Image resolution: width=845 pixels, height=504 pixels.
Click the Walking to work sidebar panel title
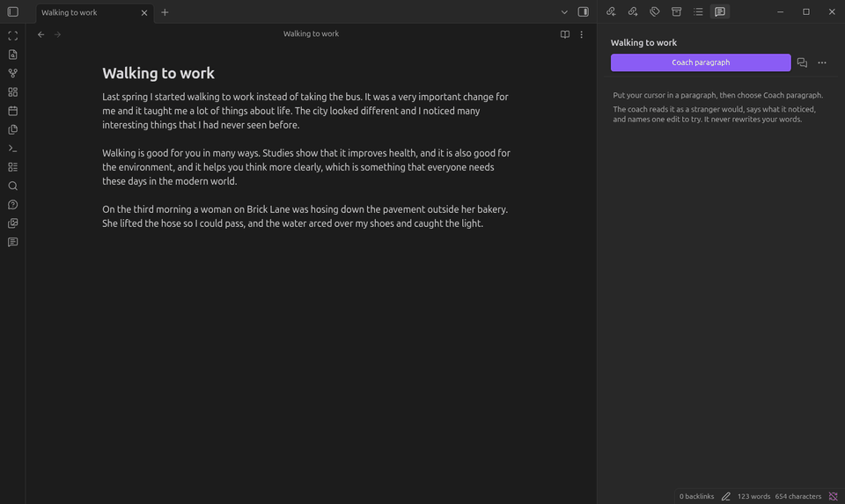tap(643, 42)
